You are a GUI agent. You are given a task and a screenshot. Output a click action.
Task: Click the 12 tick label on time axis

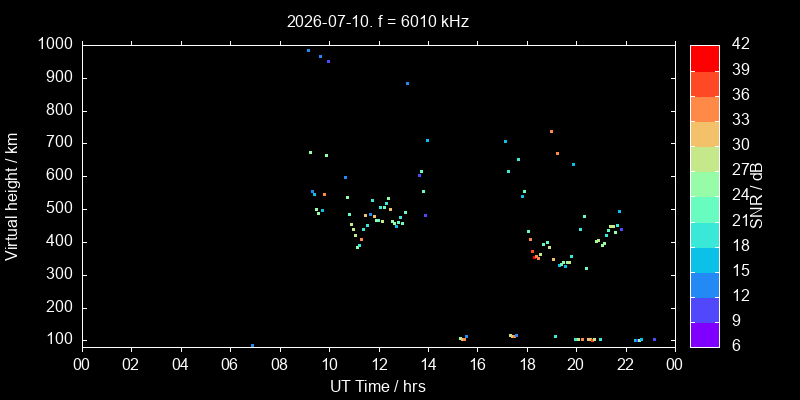pos(379,364)
